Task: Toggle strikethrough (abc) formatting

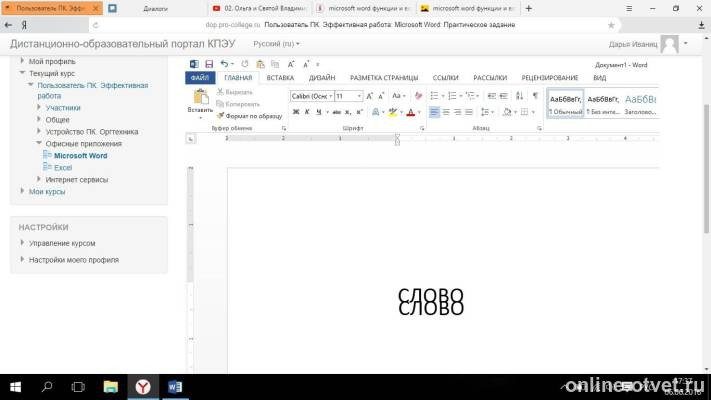Action: coord(336,112)
